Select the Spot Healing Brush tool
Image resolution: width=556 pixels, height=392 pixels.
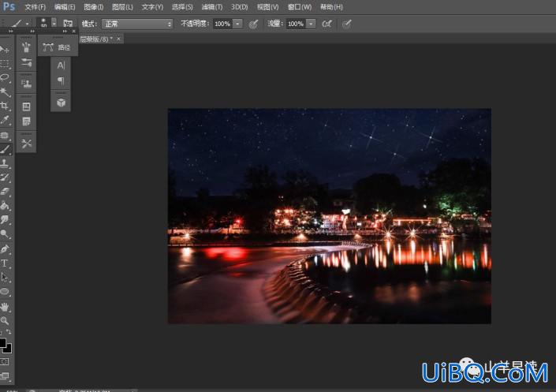coord(5,135)
